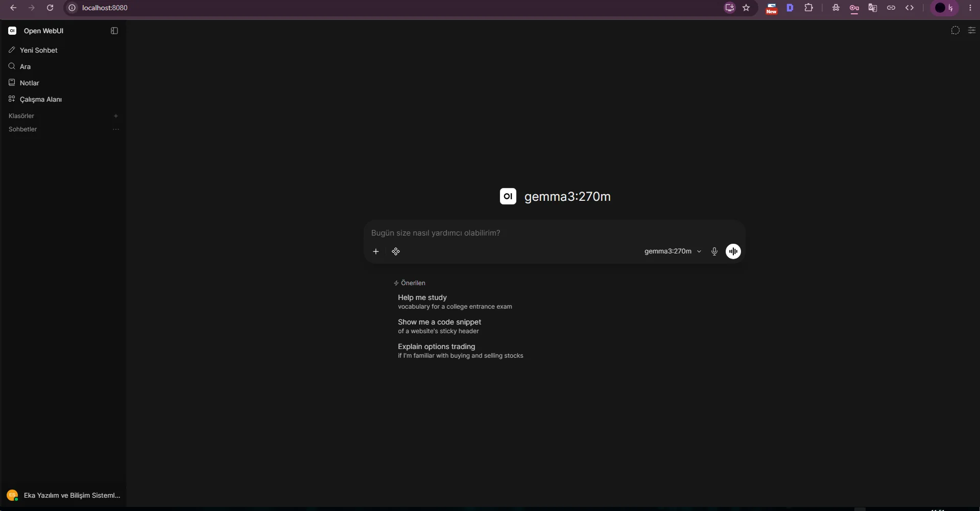The width and height of the screenshot is (980, 511).
Task: Click the incognito hat-and-glasses extension icon
Action: [836, 8]
